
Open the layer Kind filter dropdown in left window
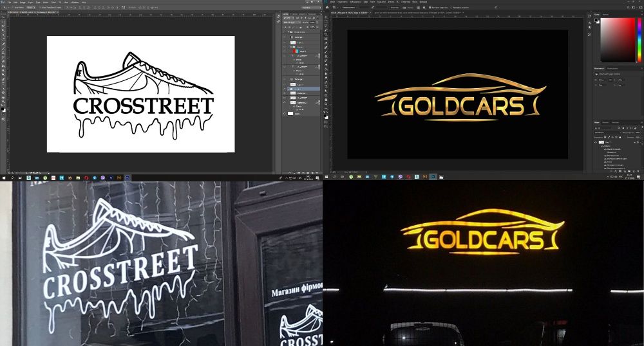pyautogui.click(x=287, y=18)
